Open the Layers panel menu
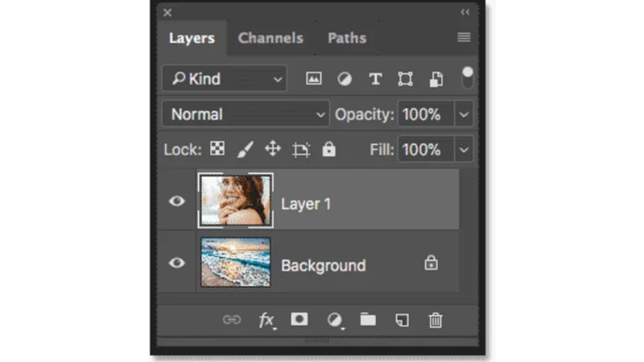 [x=464, y=37]
